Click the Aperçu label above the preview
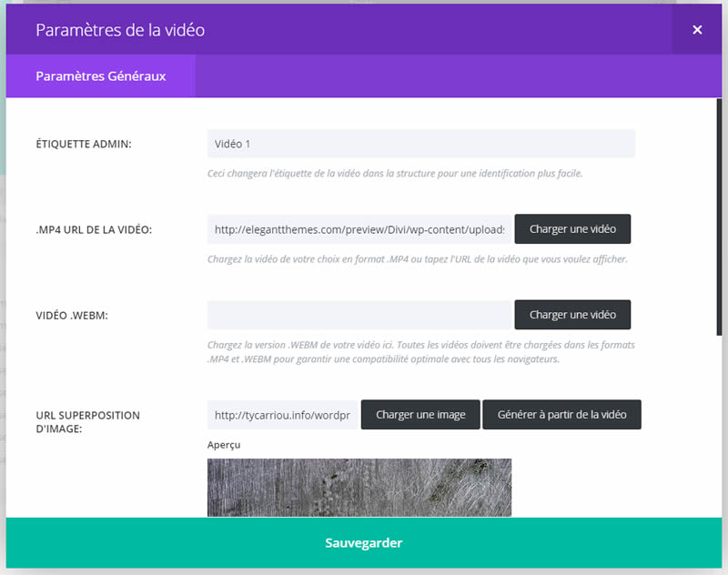The width and height of the screenshot is (728, 575). coord(224,445)
